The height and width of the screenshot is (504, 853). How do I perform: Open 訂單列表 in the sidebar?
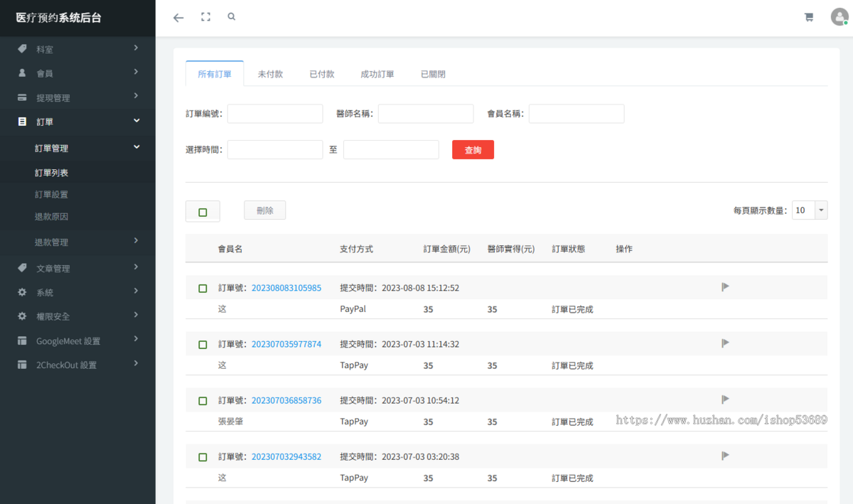pyautogui.click(x=52, y=173)
